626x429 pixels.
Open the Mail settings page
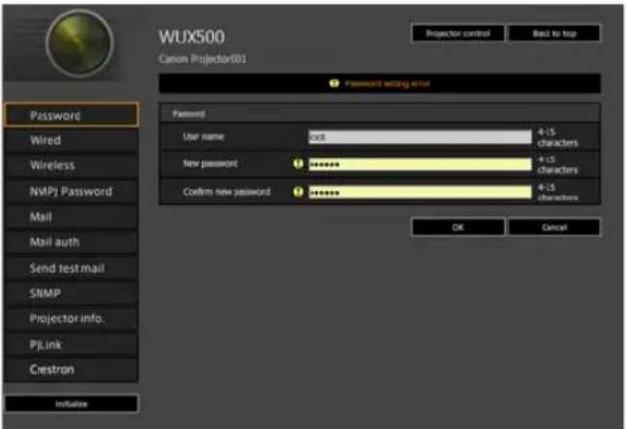click(x=71, y=217)
